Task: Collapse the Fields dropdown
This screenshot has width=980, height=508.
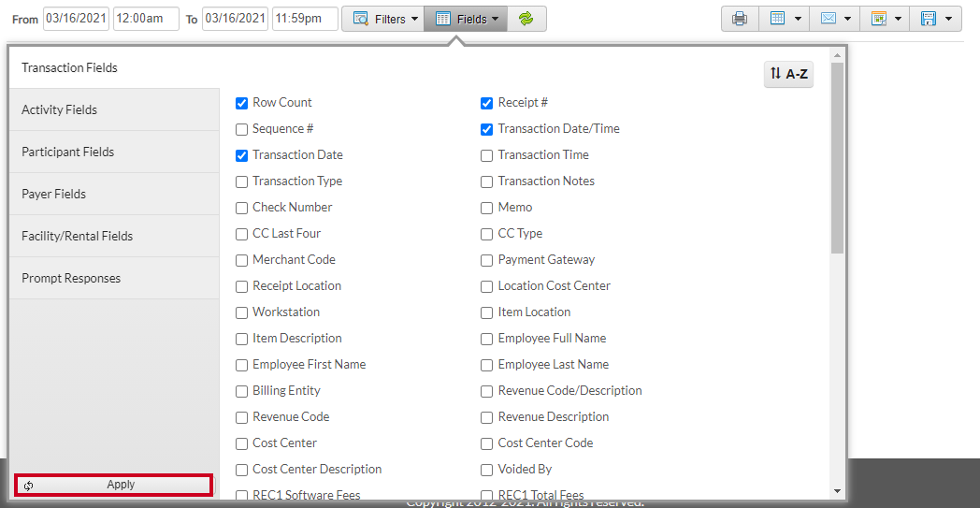Action: [466, 19]
